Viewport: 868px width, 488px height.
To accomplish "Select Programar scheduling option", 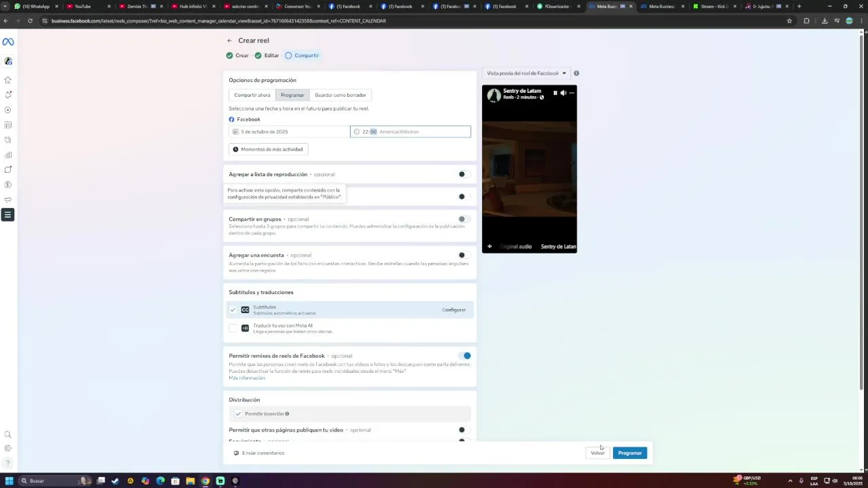I will click(292, 95).
